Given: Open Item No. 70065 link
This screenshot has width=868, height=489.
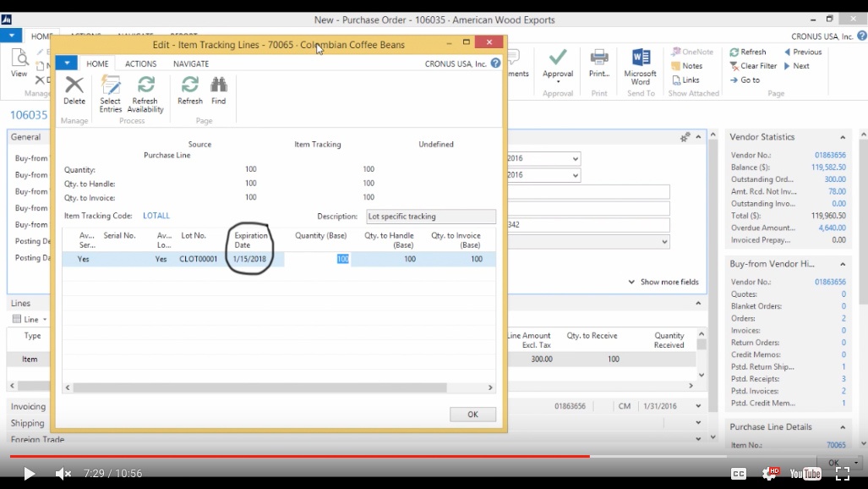Looking at the screenshot, I should pyautogui.click(x=836, y=445).
